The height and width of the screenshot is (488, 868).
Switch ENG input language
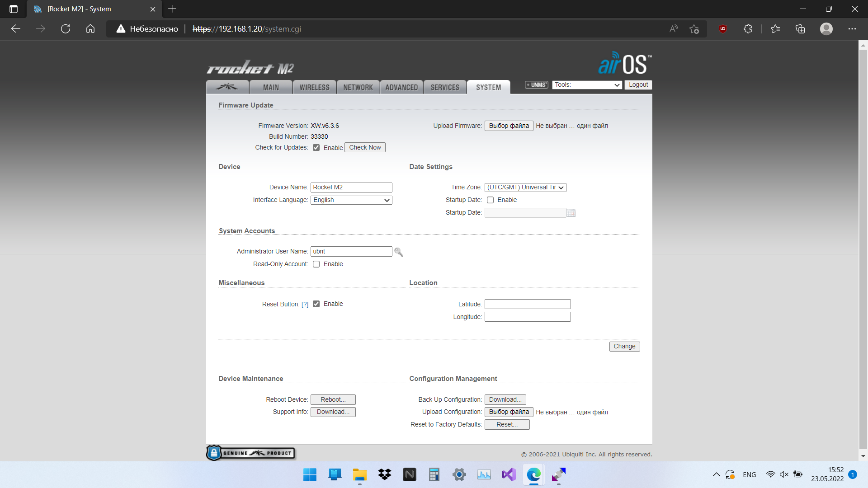point(750,475)
